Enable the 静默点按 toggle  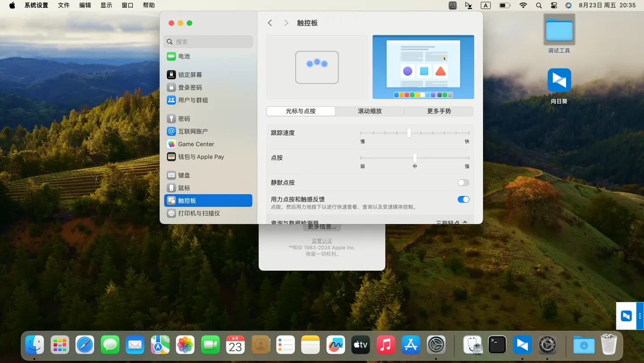pyautogui.click(x=463, y=182)
